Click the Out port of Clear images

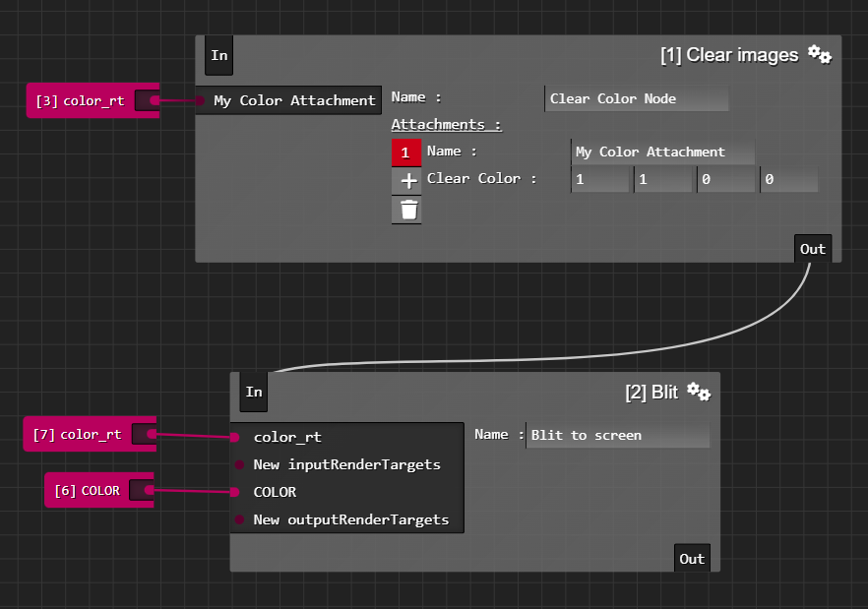coord(813,249)
